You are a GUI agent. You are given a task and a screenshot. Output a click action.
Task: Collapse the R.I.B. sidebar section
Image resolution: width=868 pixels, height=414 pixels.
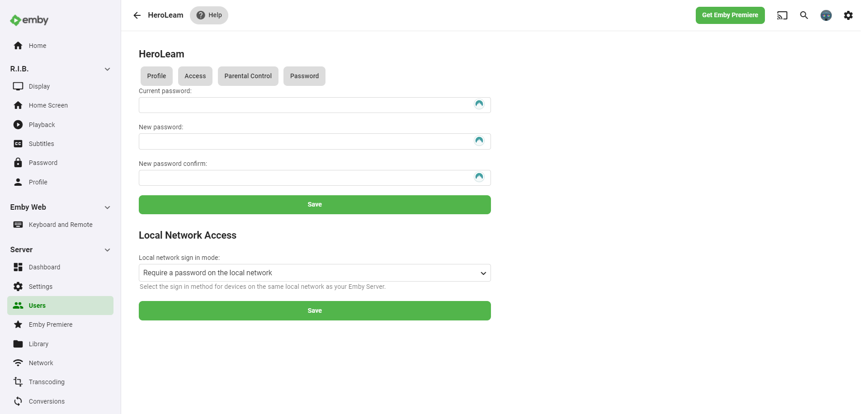pyautogui.click(x=107, y=69)
